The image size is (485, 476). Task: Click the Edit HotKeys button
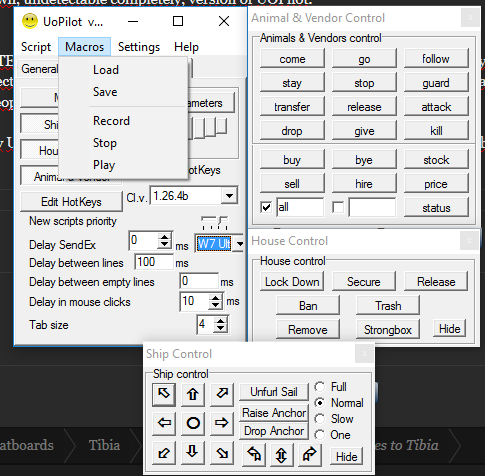coord(71,202)
